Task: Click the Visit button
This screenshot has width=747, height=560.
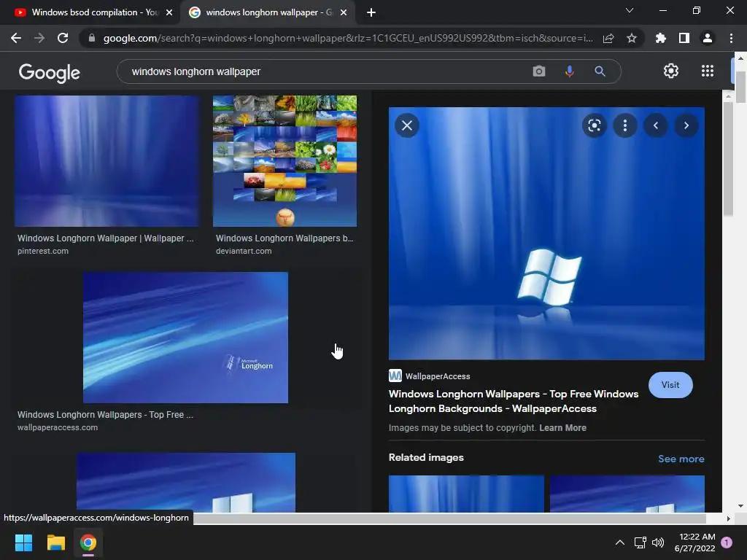Action: (x=670, y=385)
